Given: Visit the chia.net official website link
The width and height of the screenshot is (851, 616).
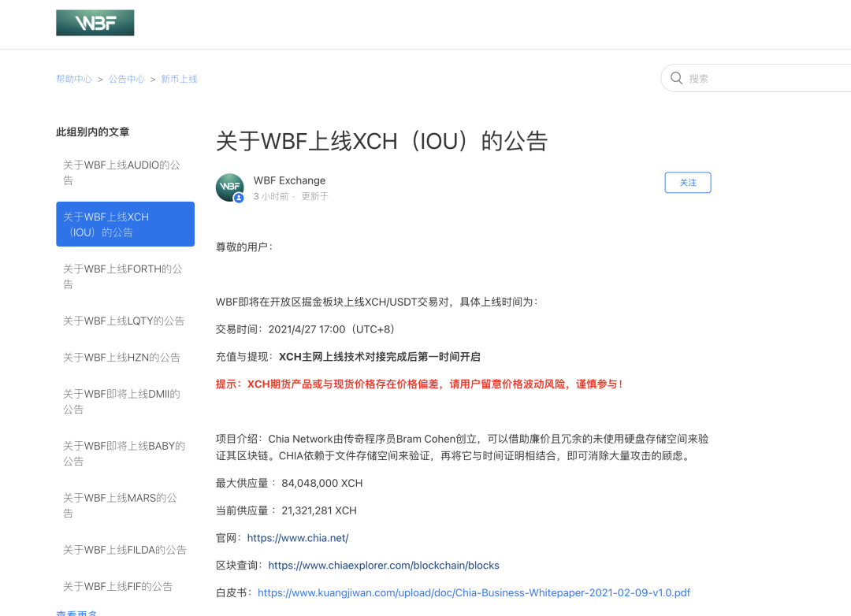Looking at the screenshot, I should [298, 538].
